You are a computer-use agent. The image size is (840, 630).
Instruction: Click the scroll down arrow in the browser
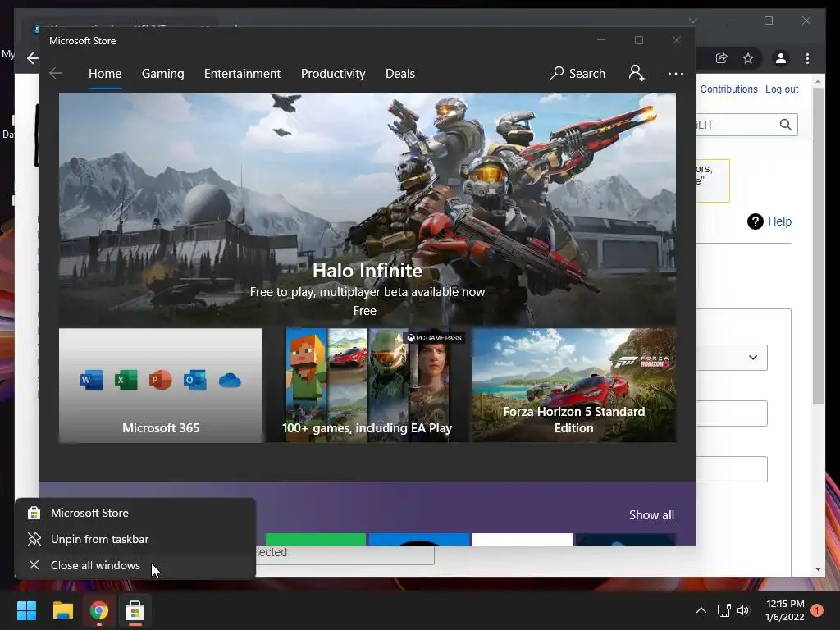tap(818, 569)
